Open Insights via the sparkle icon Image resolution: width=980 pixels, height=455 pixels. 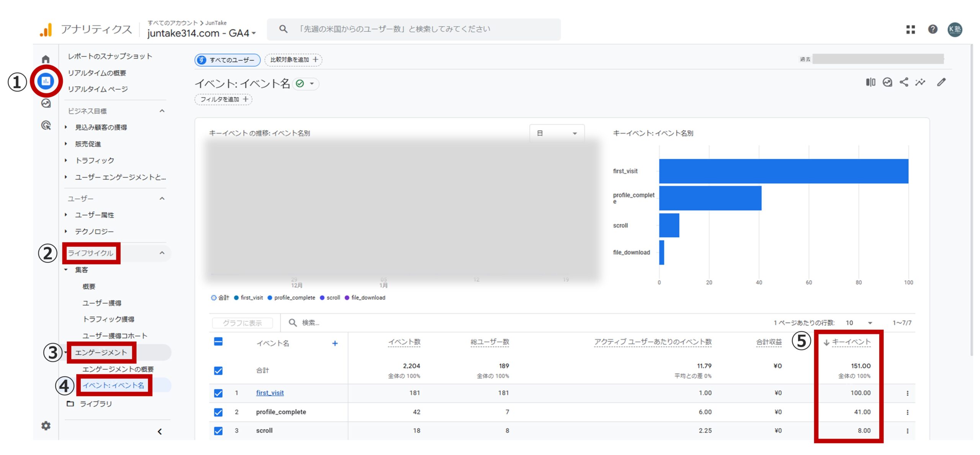click(920, 82)
